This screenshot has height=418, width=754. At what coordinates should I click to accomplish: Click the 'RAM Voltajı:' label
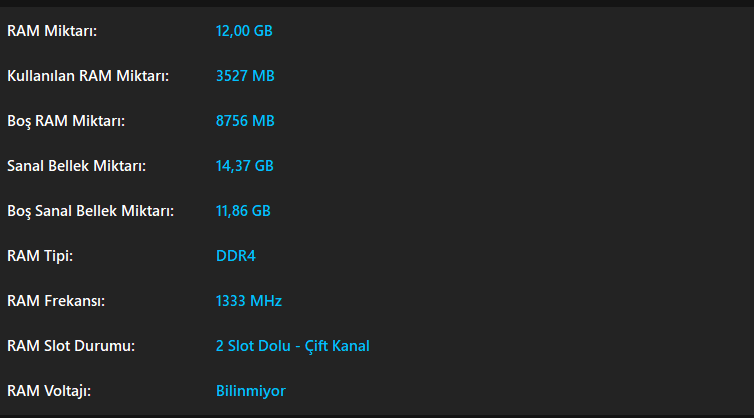pyautogui.click(x=49, y=391)
